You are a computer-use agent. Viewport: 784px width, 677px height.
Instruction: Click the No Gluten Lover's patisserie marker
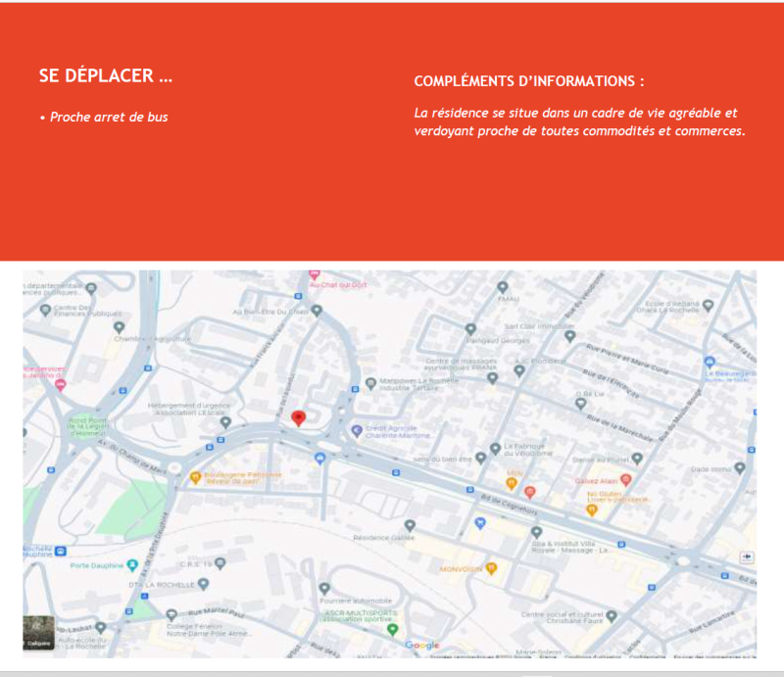pos(591,508)
